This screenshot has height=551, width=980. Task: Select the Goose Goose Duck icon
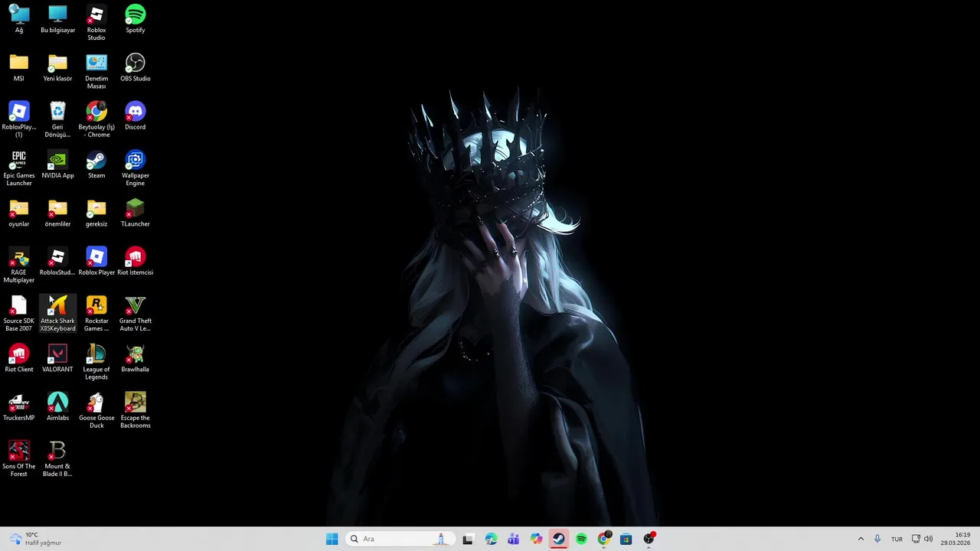(x=96, y=410)
